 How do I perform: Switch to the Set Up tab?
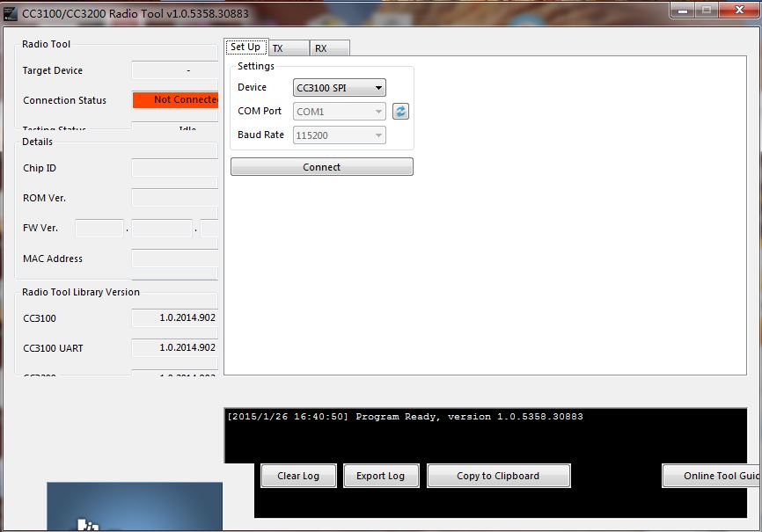(245, 47)
